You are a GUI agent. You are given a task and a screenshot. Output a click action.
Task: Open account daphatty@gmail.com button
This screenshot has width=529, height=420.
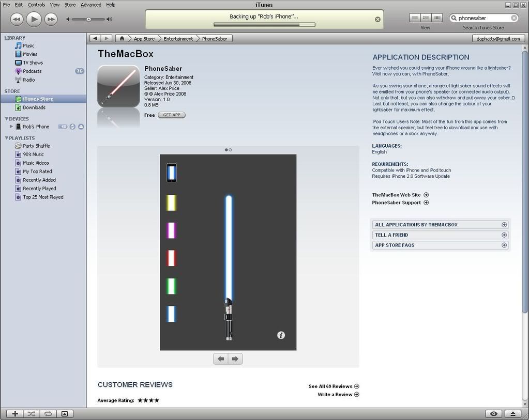coord(498,39)
